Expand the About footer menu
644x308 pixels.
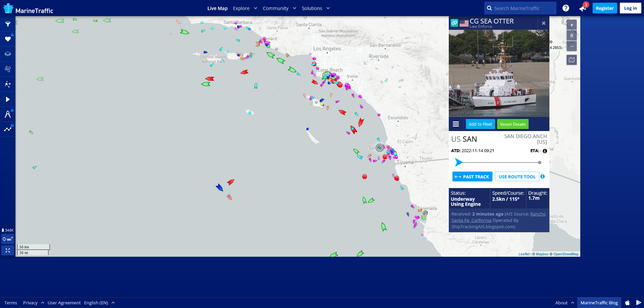(x=565, y=303)
